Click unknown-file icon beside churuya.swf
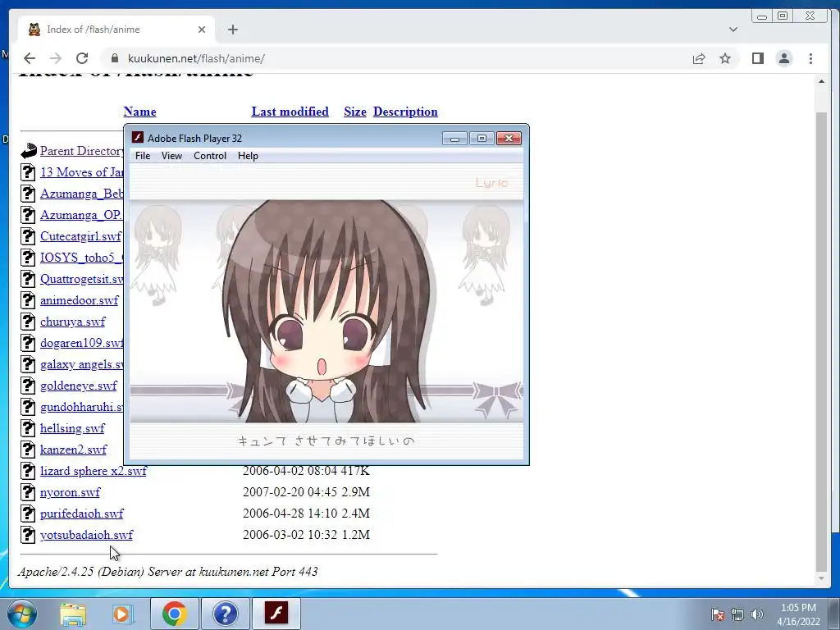This screenshot has width=840, height=630. [28, 322]
